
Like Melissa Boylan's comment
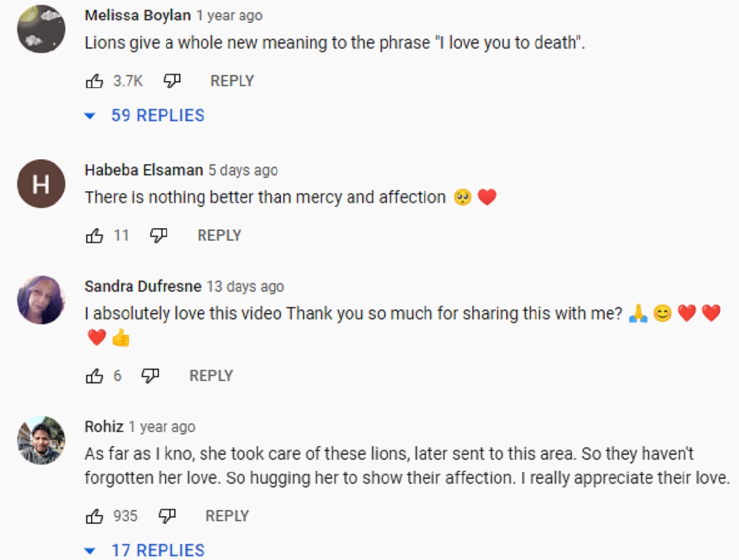tap(94, 81)
